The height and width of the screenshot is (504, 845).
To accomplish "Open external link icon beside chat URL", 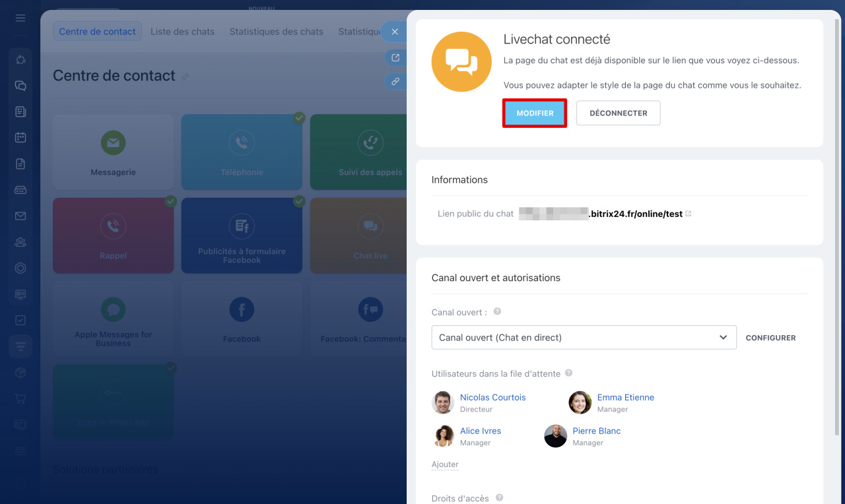I will tap(689, 214).
